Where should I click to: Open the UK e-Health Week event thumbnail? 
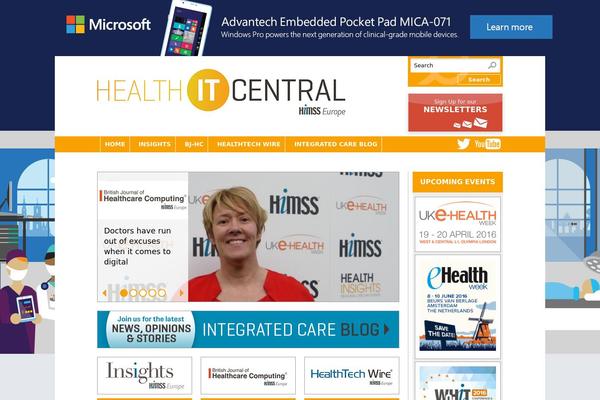point(457,224)
